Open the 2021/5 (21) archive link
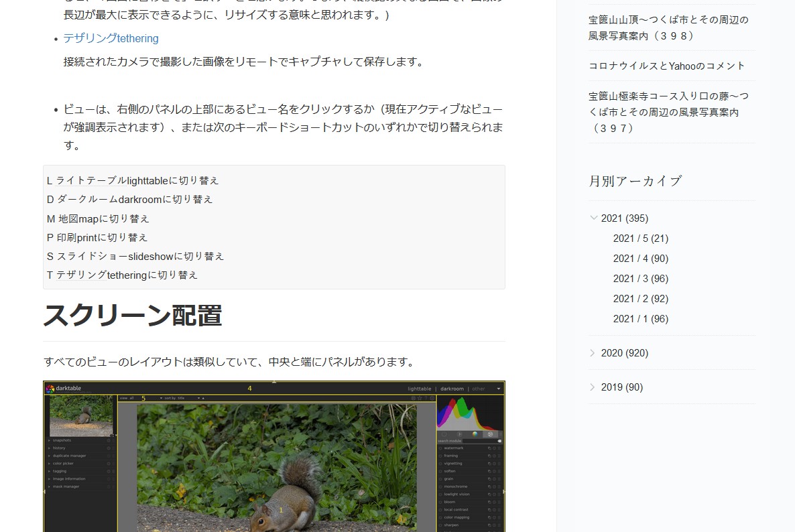 click(640, 239)
